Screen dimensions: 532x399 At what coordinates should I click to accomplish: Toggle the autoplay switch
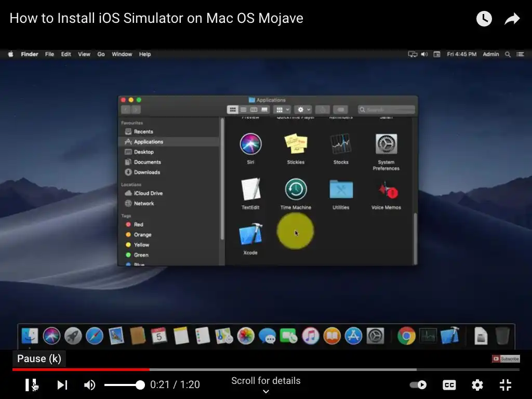point(418,385)
